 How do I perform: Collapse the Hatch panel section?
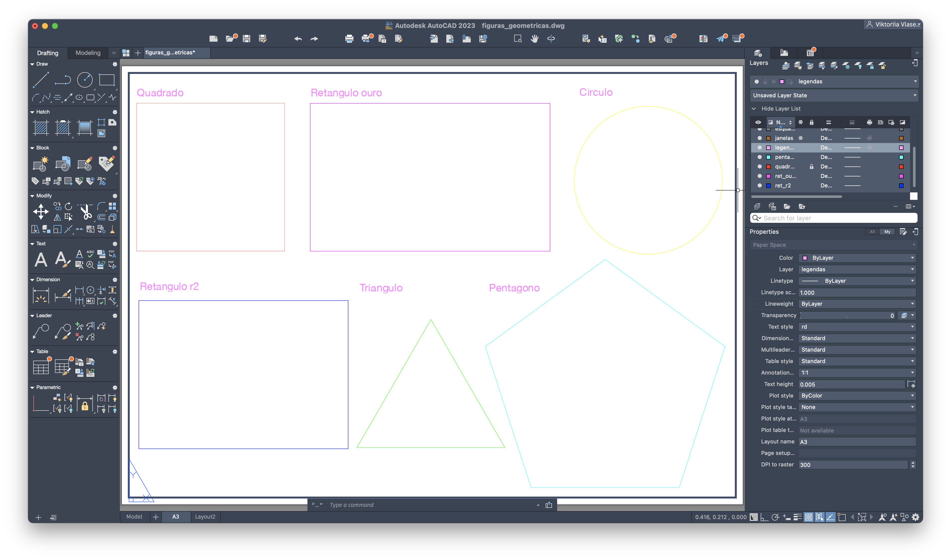(x=32, y=112)
